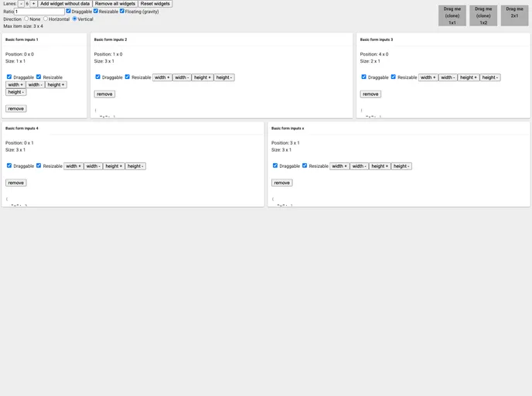Click height - in Basic form inputs x
Image resolution: width=532 pixels, height=396 pixels.
point(401,166)
